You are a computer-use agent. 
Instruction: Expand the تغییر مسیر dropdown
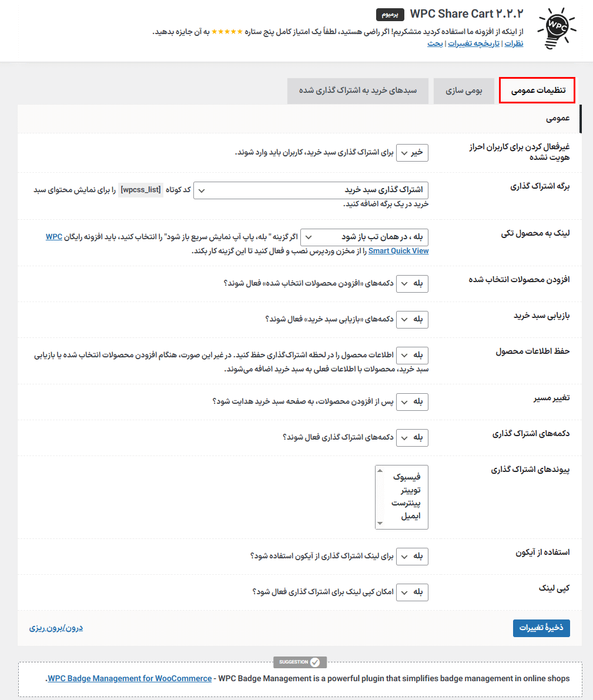(413, 401)
